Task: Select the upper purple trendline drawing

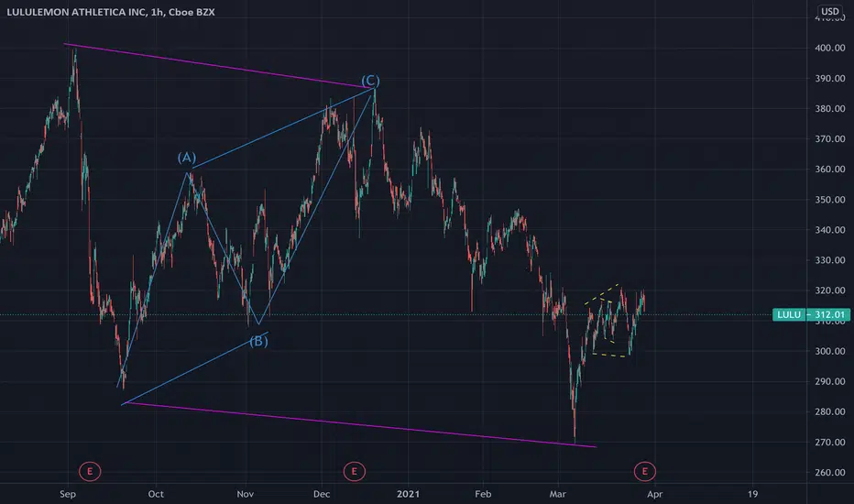Action: click(x=218, y=65)
